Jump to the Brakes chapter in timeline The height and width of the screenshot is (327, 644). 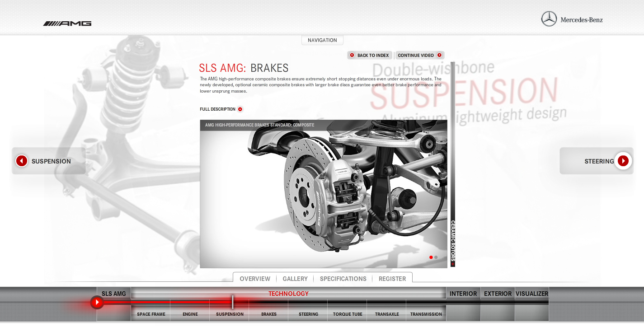point(269,314)
